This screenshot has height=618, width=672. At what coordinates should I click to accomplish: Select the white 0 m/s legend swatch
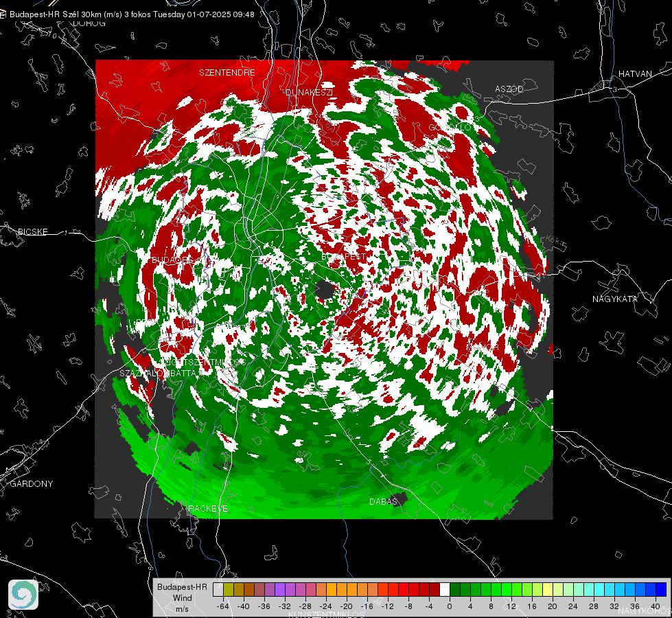pos(444,590)
